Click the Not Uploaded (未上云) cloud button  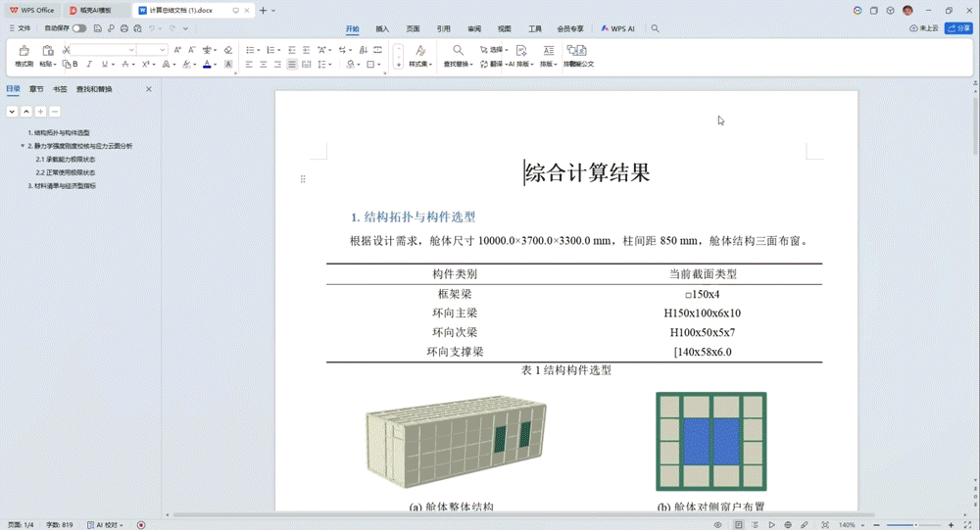(924, 28)
